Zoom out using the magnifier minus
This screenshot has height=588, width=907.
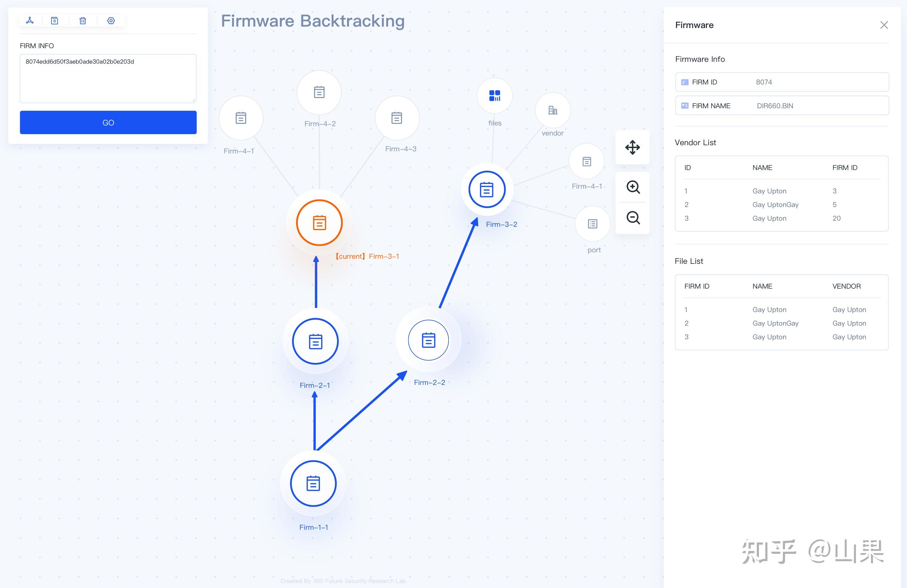632,217
